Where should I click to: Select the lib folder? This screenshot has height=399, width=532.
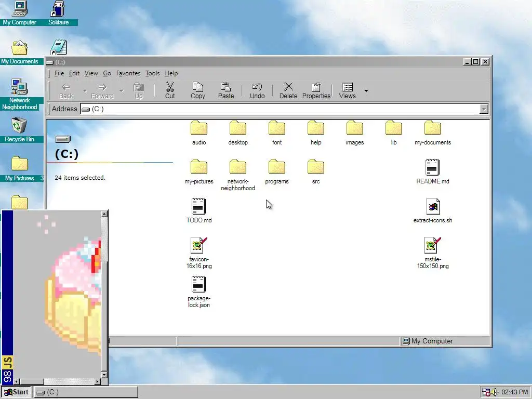[394, 133]
